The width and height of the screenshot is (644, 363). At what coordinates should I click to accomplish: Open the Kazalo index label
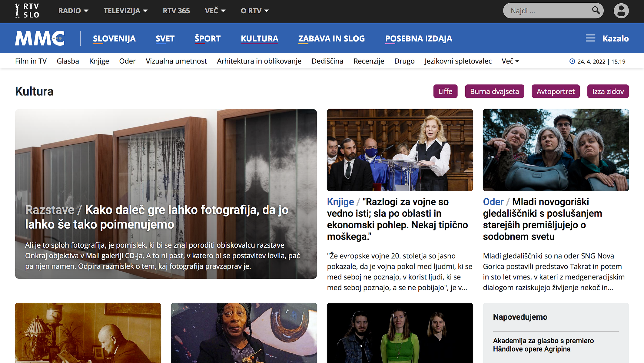616,38
